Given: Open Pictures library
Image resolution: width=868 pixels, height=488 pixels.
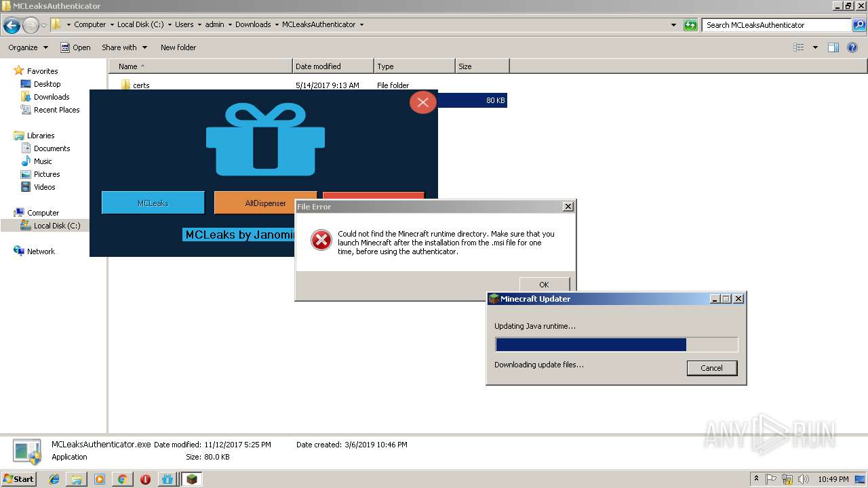Looking at the screenshot, I should (47, 174).
